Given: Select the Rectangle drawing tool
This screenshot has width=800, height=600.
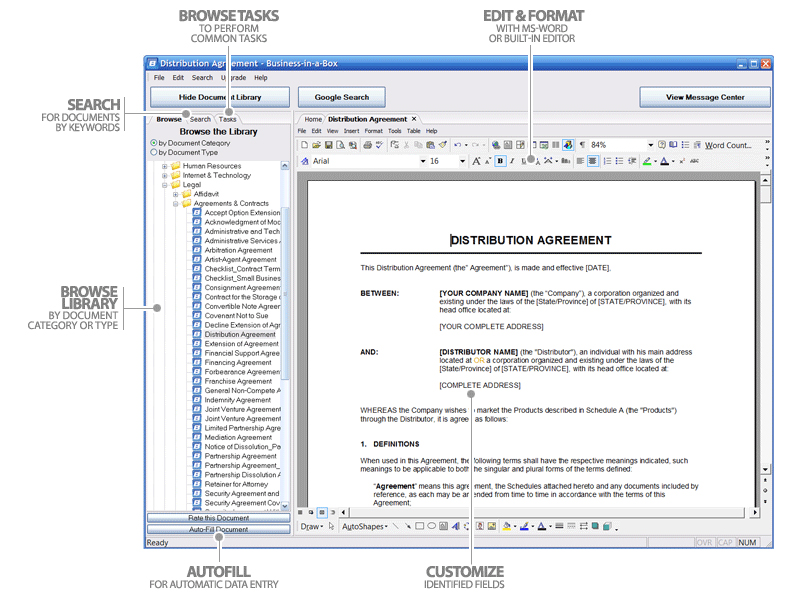Looking at the screenshot, I should point(419,527).
